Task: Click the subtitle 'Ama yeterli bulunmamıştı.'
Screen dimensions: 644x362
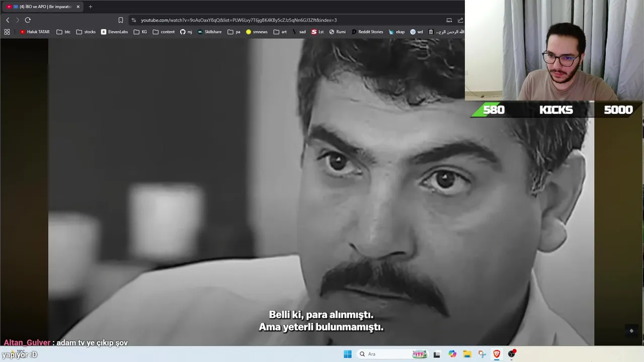Action: click(x=321, y=327)
